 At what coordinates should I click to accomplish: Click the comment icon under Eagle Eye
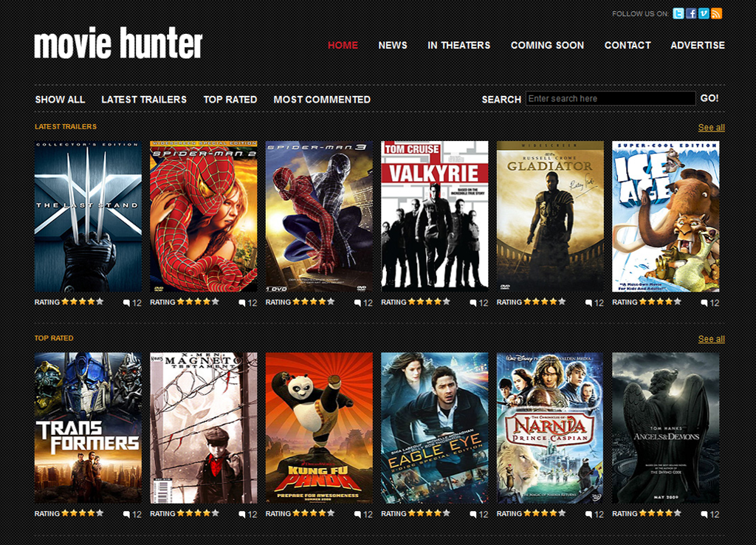tap(473, 515)
